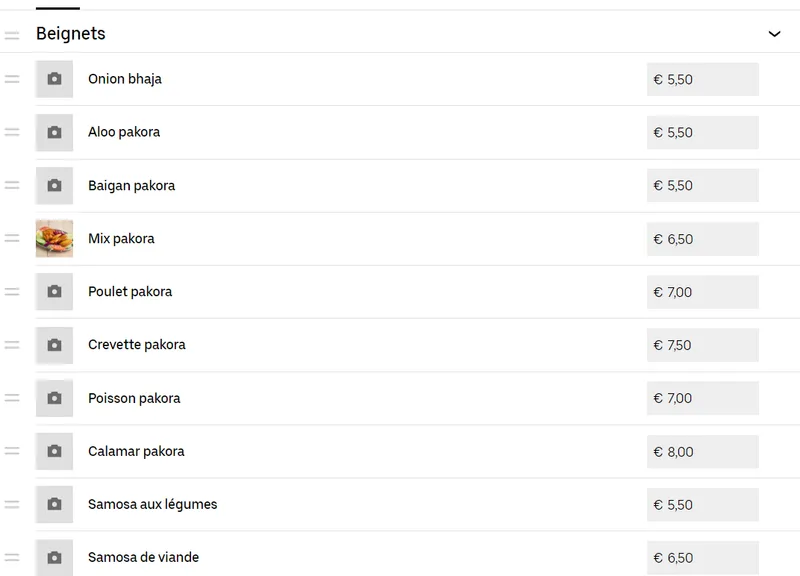Click Baigan pakora's camera placeholder icon

coord(54,185)
